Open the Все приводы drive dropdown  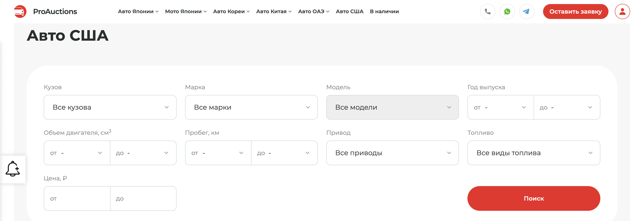[x=392, y=153]
